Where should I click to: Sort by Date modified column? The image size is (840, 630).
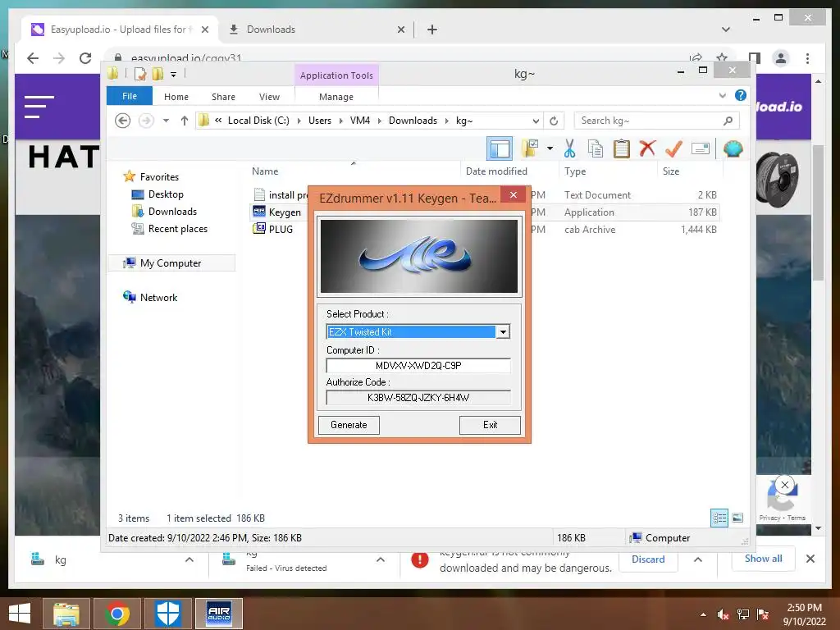(496, 171)
